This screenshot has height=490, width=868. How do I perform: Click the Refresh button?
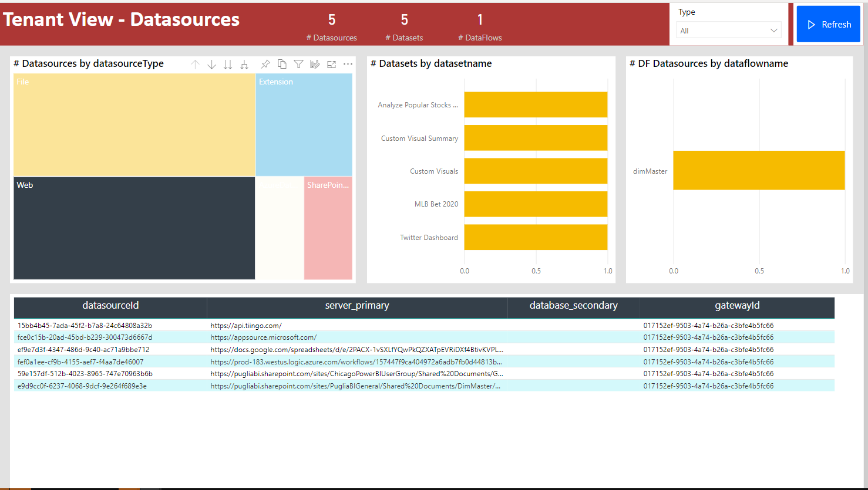pos(828,24)
